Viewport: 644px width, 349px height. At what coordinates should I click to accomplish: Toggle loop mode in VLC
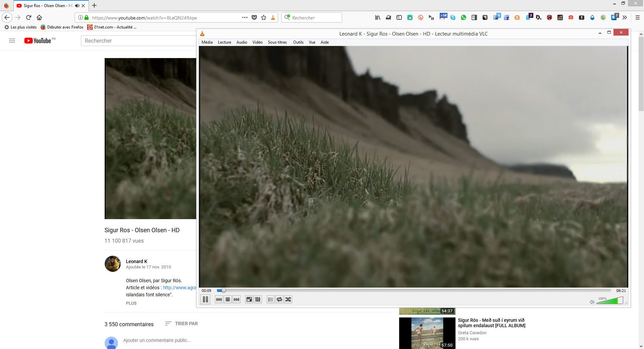click(279, 299)
